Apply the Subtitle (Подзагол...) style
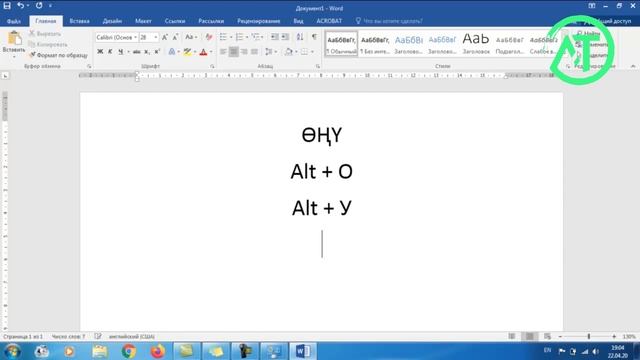This screenshot has width=640, height=360. (509, 44)
